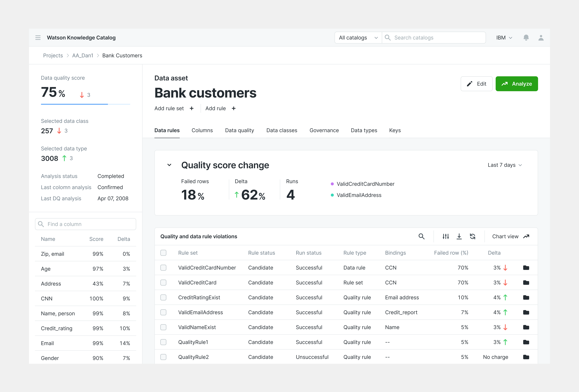579x392 pixels.
Task: Click the first breadcrumb separator chevron after Projects
Action: 68,56
